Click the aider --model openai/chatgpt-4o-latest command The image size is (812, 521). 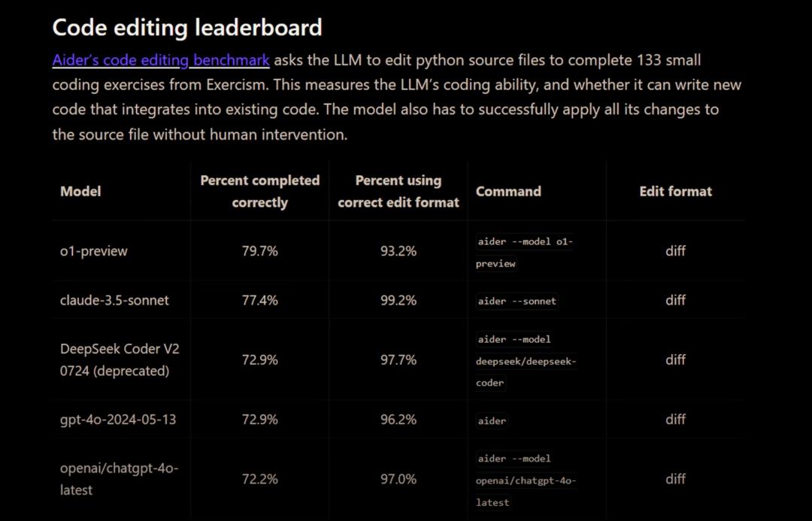pos(526,480)
